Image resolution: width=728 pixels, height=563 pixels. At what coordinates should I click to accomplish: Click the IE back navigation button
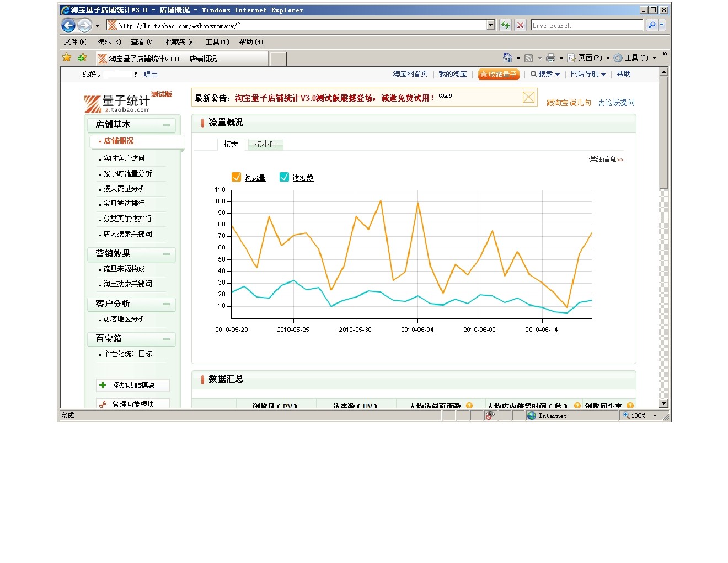pos(68,25)
